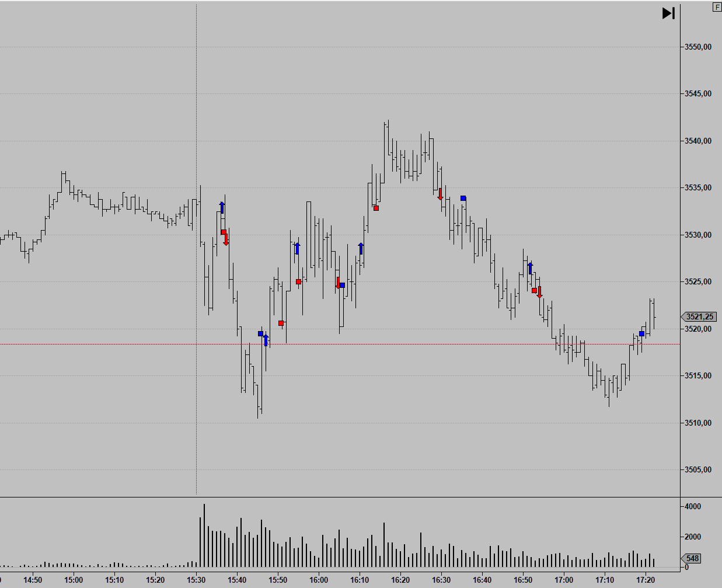Select the blue square marker near 15:46
722x588 pixels.
tap(260, 334)
